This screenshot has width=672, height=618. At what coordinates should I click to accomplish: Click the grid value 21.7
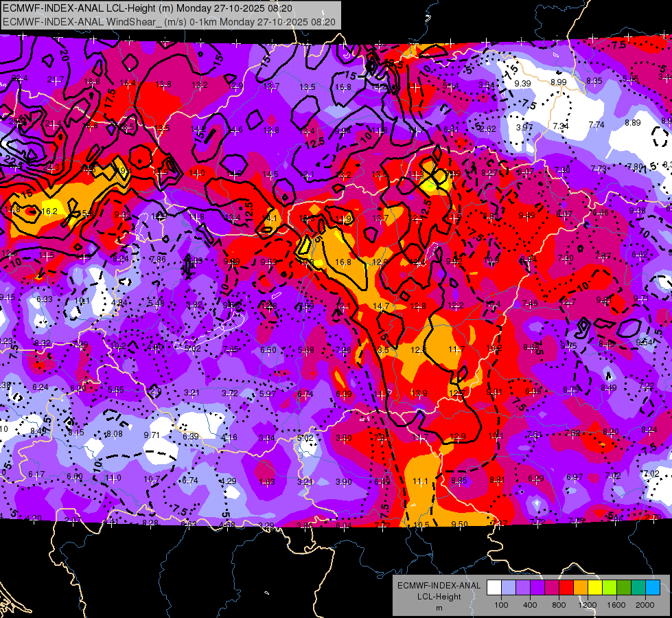tap(56, 80)
